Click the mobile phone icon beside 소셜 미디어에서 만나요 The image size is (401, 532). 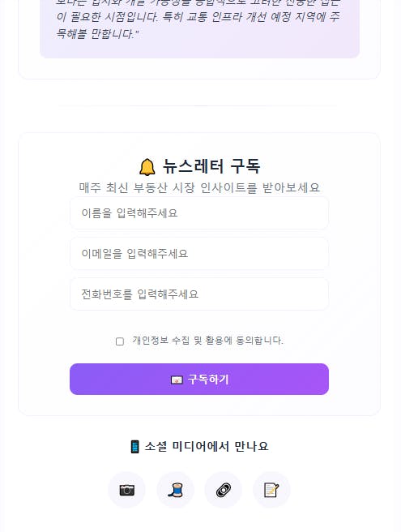pyautogui.click(x=134, y=447)
